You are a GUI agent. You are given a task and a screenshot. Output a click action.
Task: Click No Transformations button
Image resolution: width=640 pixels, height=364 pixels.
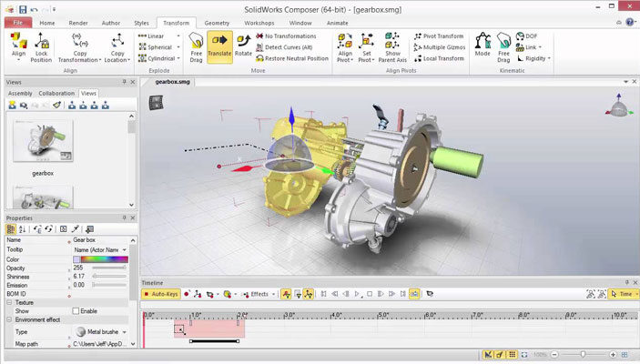[x=286, y=35]
